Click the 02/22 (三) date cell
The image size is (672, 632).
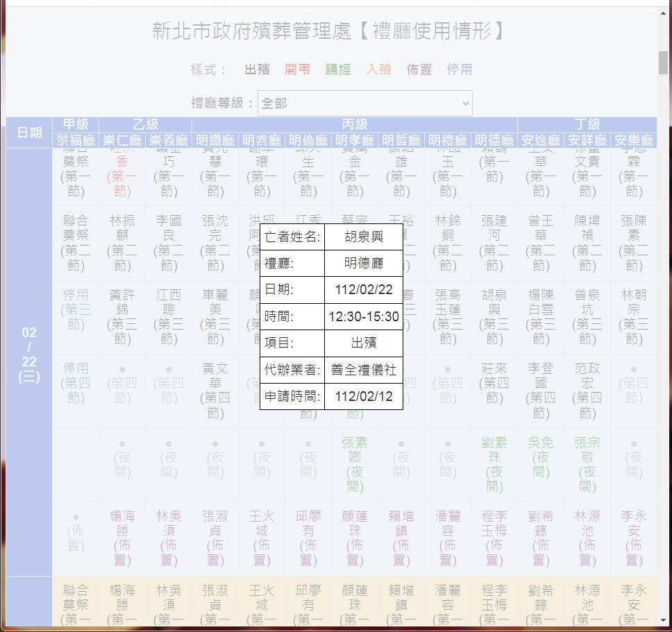coord(28,354)
